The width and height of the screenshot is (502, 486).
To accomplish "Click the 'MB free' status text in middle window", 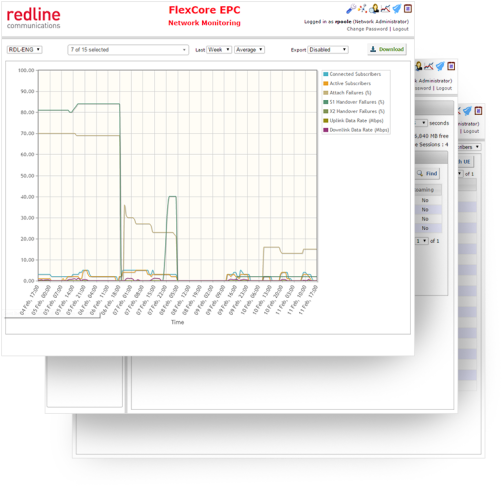I will pyautogui.click(x=432, y=136).
